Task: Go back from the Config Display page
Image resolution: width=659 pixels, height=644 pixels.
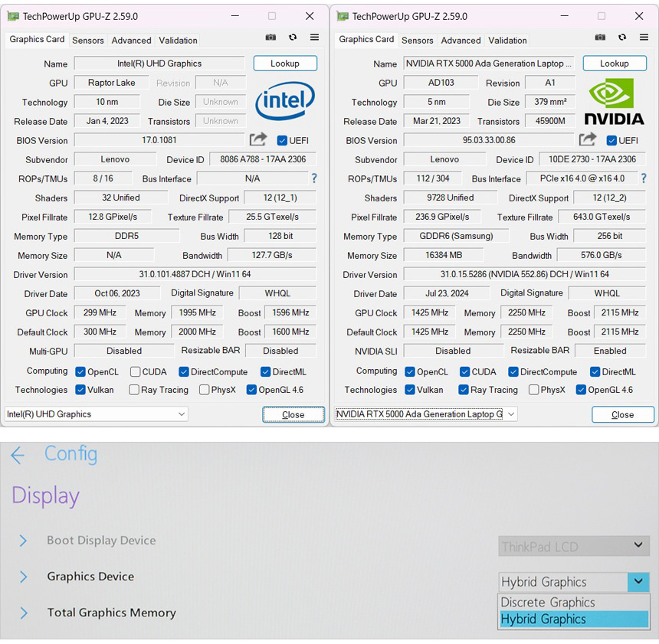Action: (18, 455)
